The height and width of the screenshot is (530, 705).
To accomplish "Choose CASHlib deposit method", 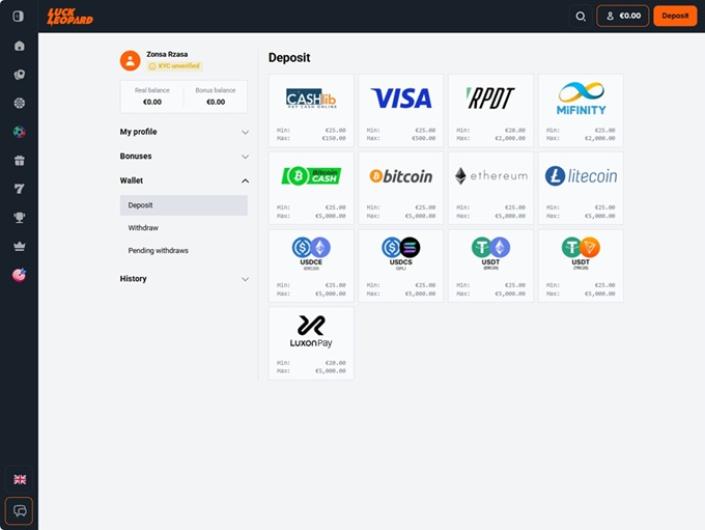I will point(311,111).
